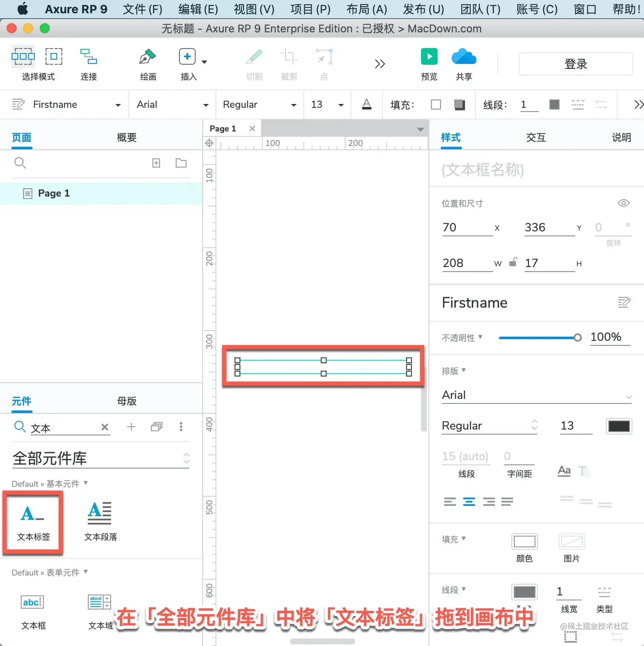644x646 pixels.
Task: Click the line Type (类型) pattern icon
Action: 604,591
